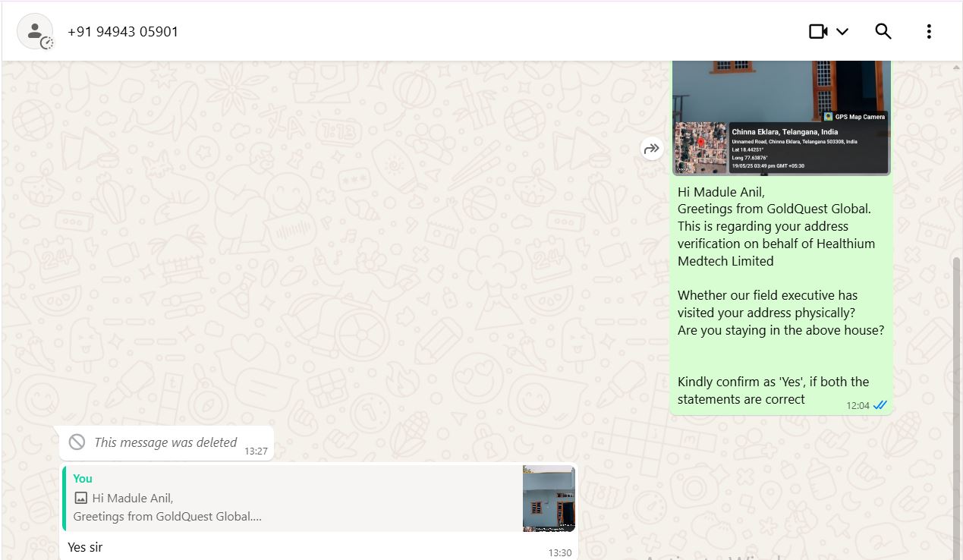Open the house photo with GPS stamp
Viewport: 963px width, 560px height.
pyautogui.click(x=781, y=118)
